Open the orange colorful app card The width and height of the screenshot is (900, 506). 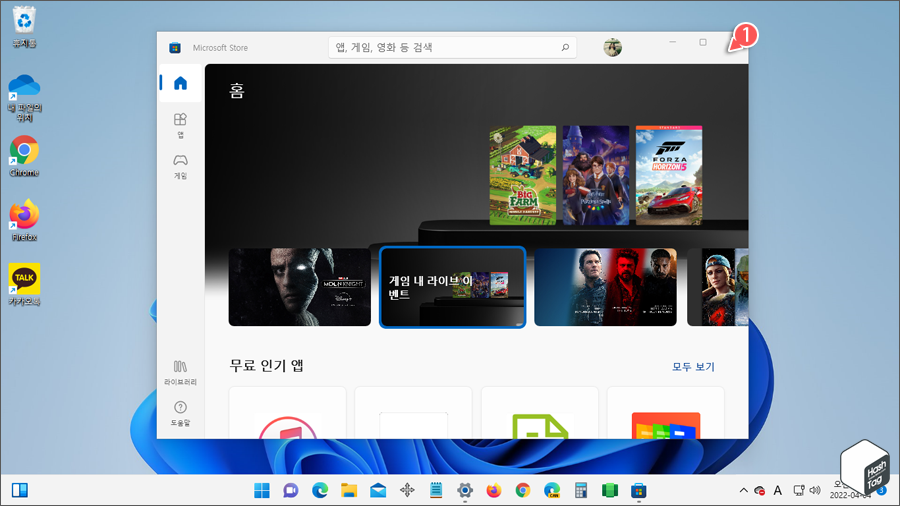(x=666, y=413)
